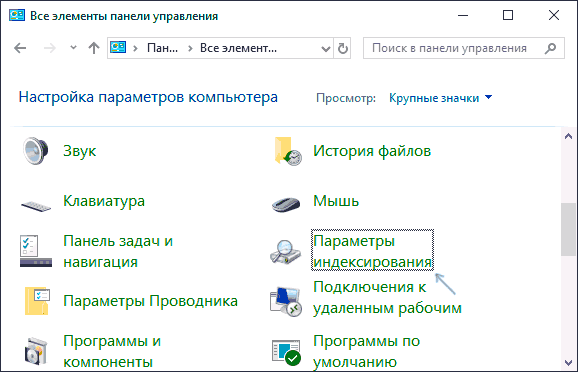Image resolution: width=578 pixels, height=372 pixels.
Task: Click the vertical scrollbar down arrow
Action: click(x=568, y=363)
